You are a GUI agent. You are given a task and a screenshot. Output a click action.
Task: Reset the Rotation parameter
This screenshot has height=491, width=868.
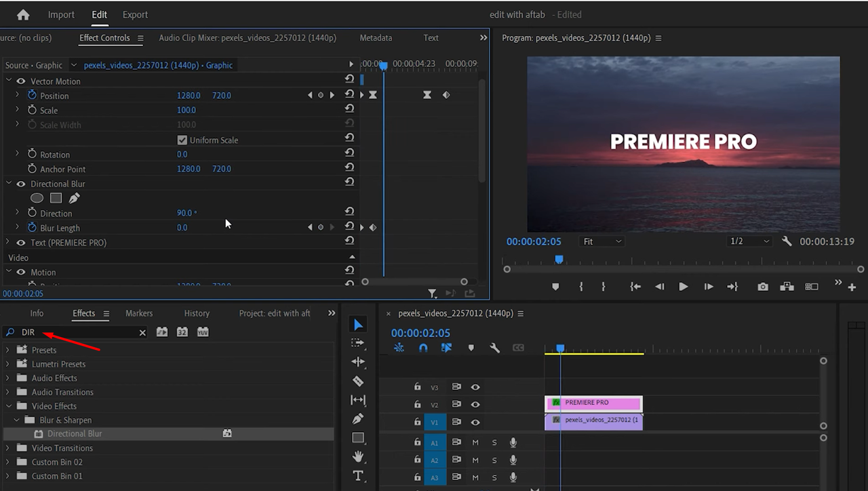(x=349, y=154)
